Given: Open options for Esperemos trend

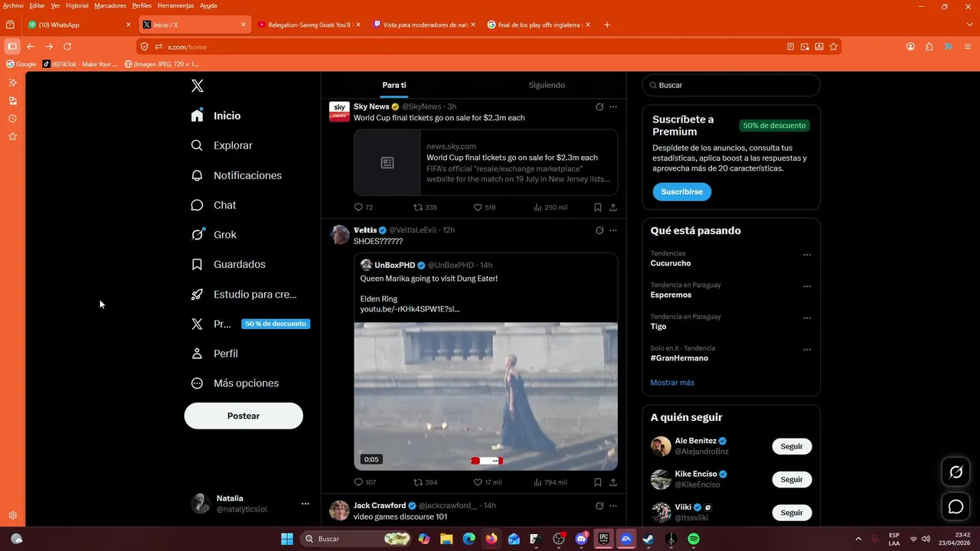Looking at the screenshot, I should click(x=807, y=286).
